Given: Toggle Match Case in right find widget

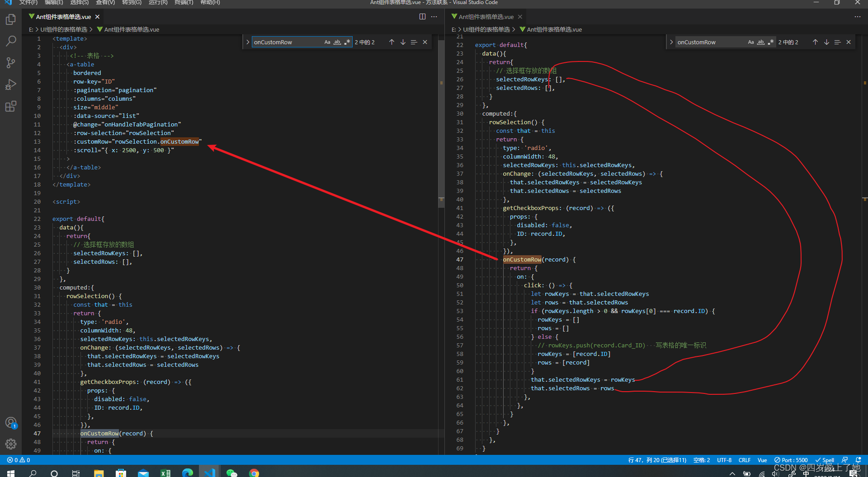Looking at the screenshot, I should [751, 42].
